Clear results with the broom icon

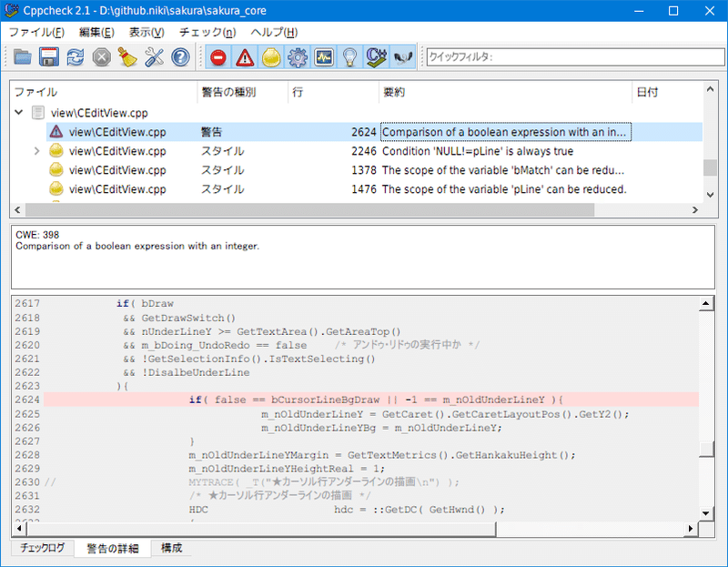126,56
